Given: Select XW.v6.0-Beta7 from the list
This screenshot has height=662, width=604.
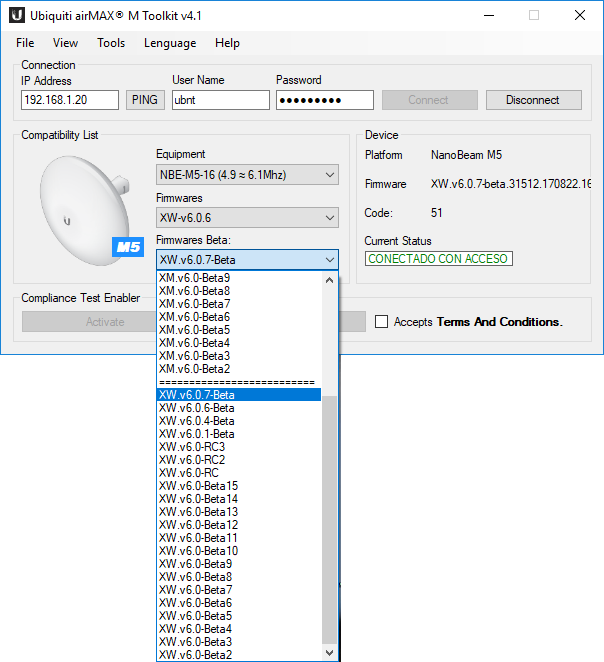Looking at the screenshot, I should [x=239, y=590].
